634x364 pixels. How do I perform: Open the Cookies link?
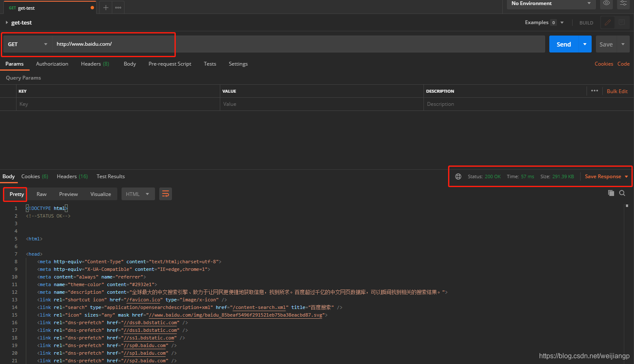(604, 64)
